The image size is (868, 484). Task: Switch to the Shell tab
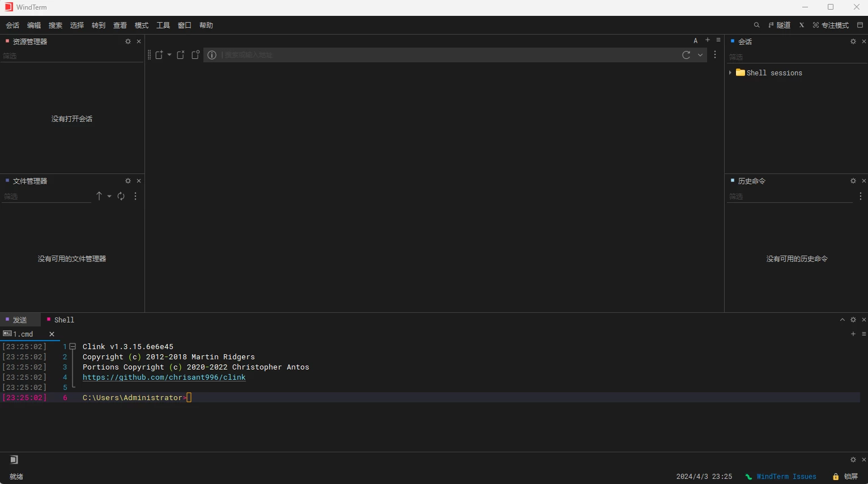tap(63, 320)
